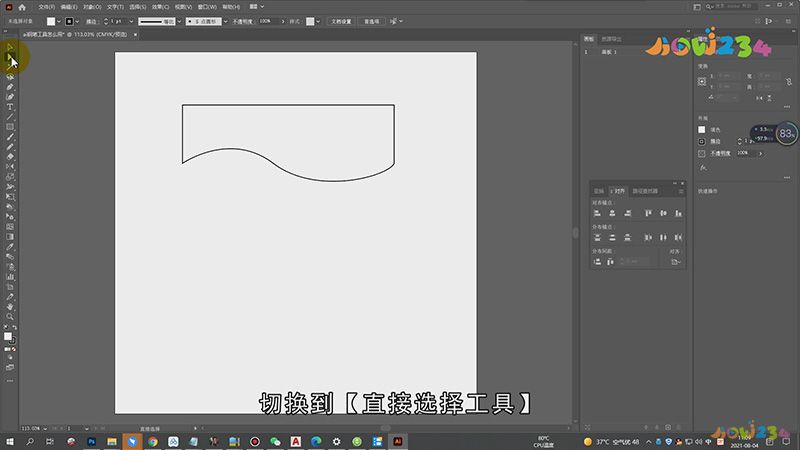Swap fill and stroke arrows in toolbar
Viewport: 800px width, 450px height.
click(14, 328)
